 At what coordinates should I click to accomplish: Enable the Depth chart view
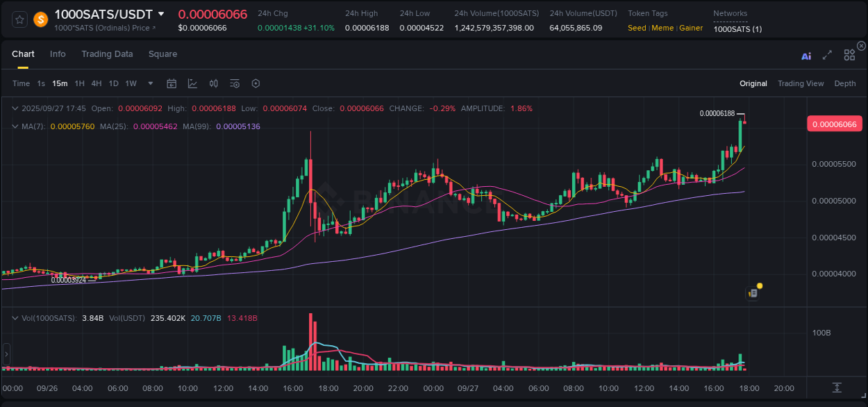click(844, 83)
